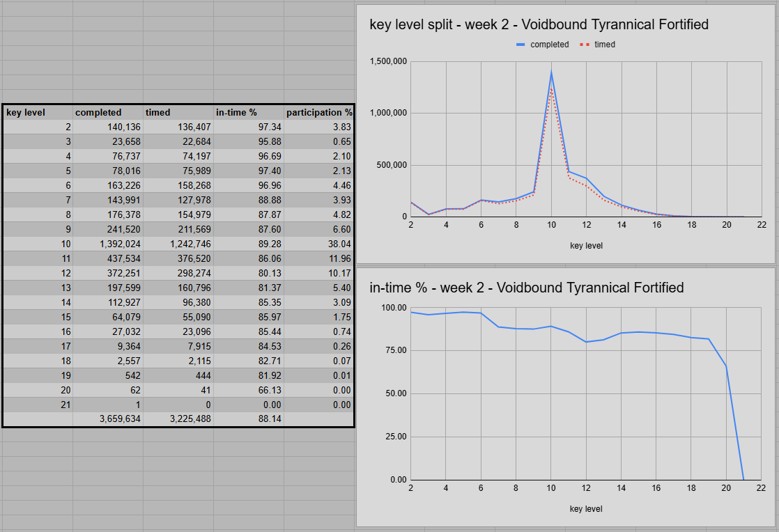Select the "timed" column header cell
This screenshot has height=532, width=779.
178,112
